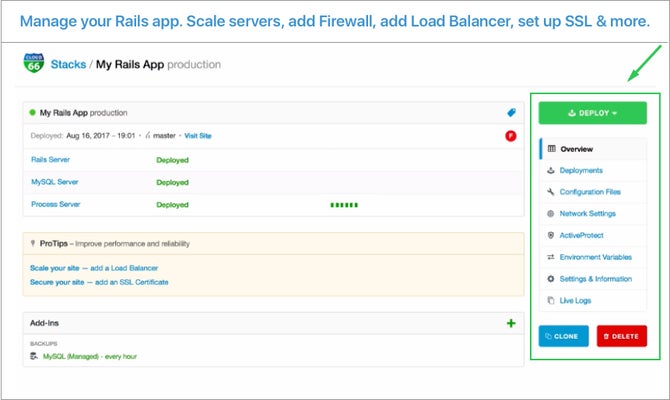Click the ProTips heading text
Screen dimensions: 670x400
pyautogui.click(x=53, y=243)
